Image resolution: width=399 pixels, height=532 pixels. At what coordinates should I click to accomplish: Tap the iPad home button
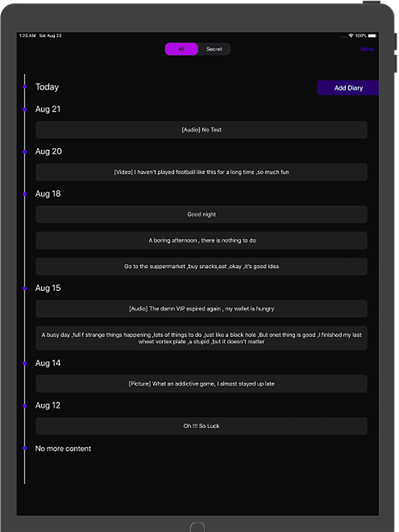[x=197, y=527]
